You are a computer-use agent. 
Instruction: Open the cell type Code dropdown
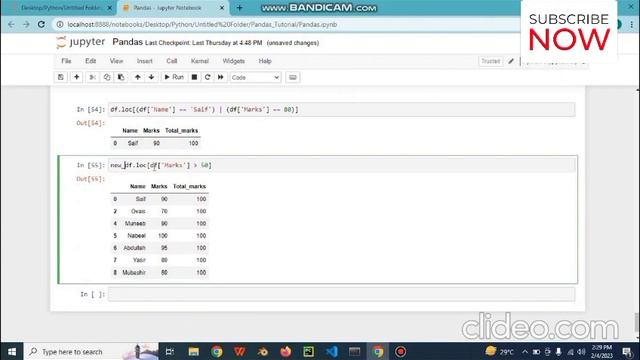tap(255, 77)
